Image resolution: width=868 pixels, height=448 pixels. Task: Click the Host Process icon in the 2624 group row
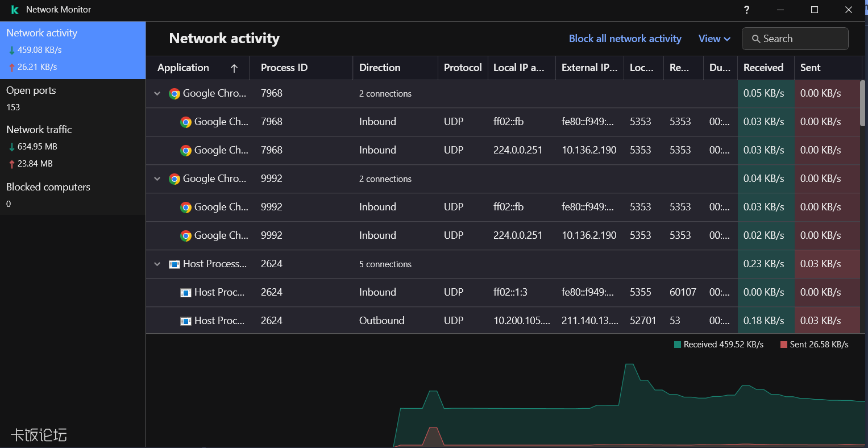point(175,264)
